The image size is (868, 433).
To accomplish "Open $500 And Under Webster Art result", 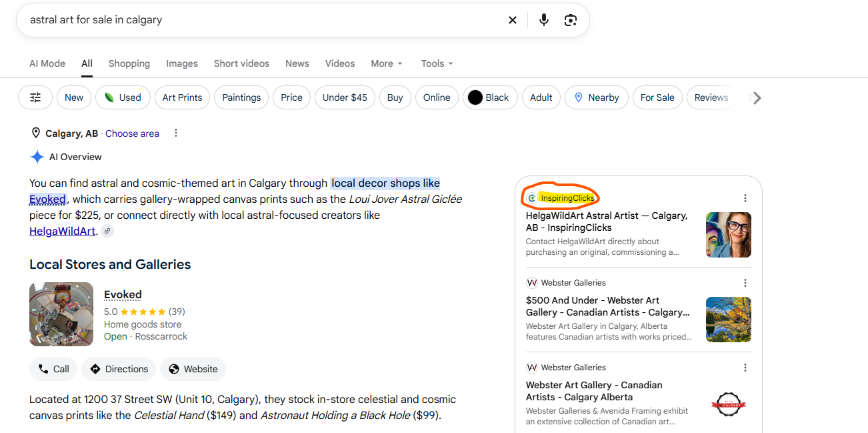I will tap(608, 306).
